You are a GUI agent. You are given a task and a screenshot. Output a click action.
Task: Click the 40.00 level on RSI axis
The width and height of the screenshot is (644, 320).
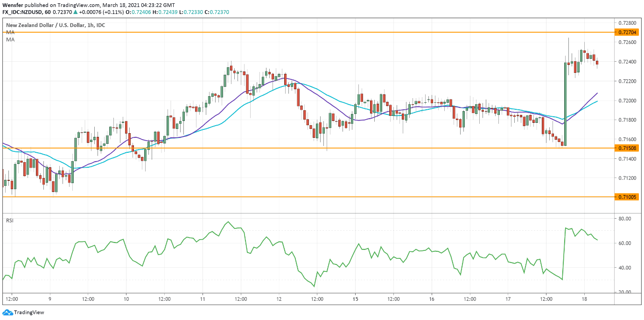(625, 268)
